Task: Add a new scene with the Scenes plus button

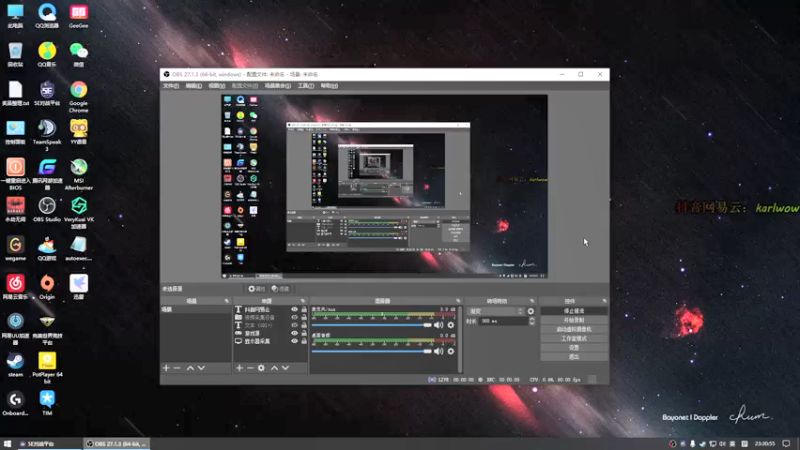Action: coord(166,368)
